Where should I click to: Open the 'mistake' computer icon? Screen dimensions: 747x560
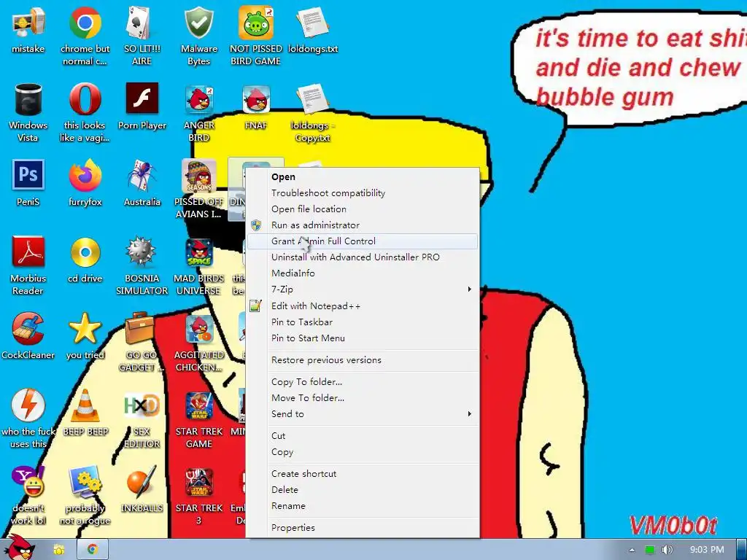point(28,23)
